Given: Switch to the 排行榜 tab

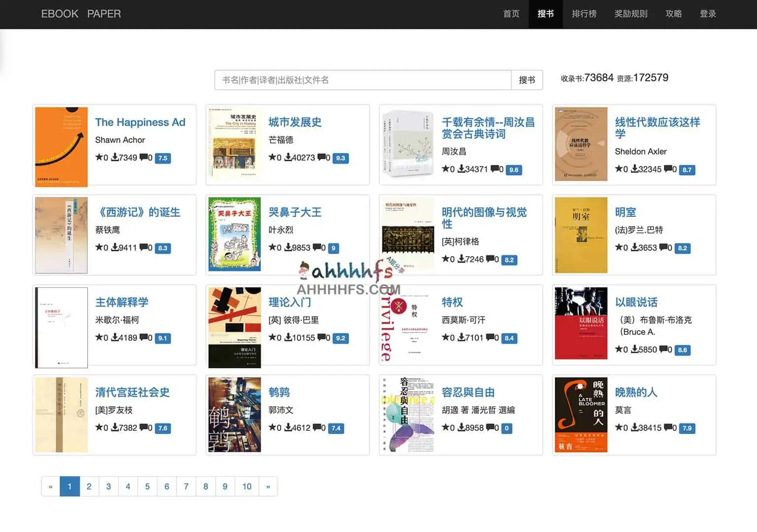Looking at the screenshot, I should tap(584, 14).
